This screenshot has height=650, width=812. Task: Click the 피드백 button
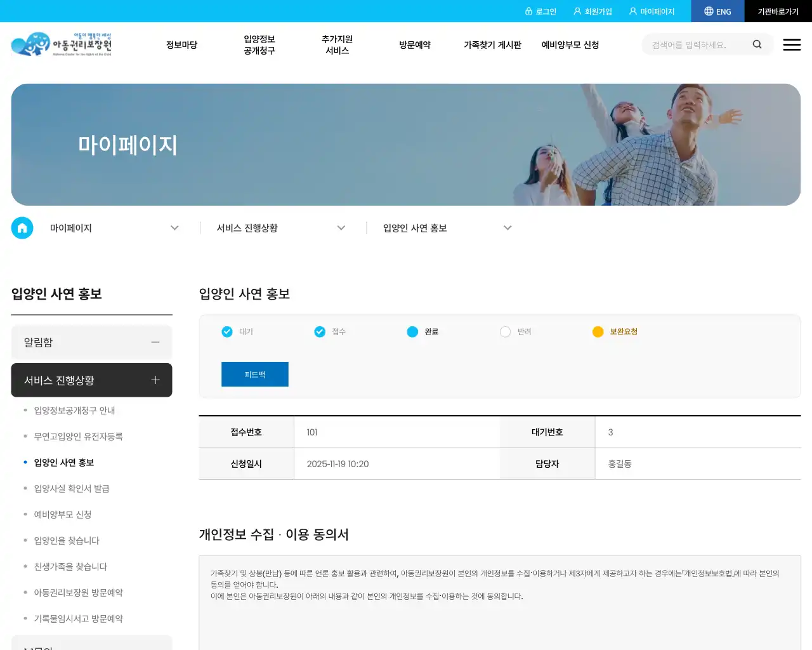(254, 374)
